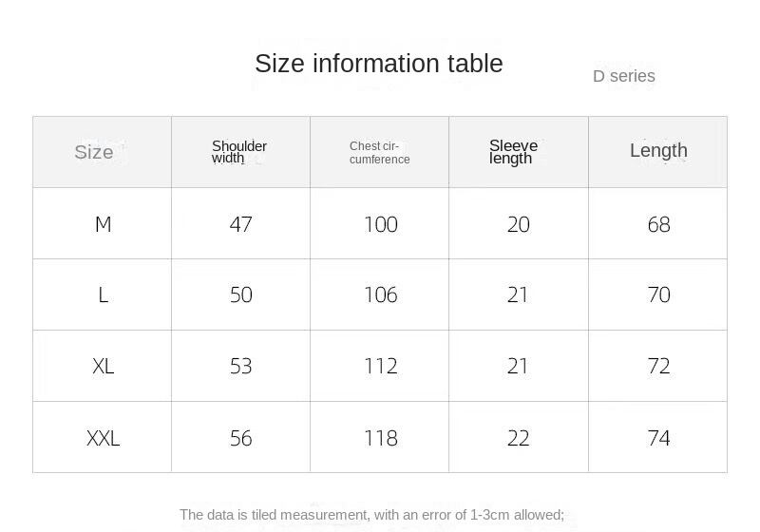Click the Size column header

coord(94,152)
